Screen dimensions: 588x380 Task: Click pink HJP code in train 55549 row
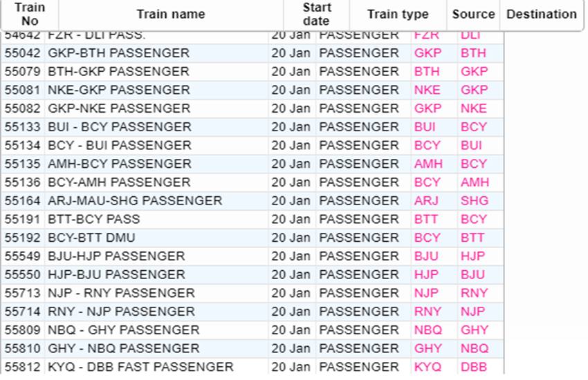472,256
